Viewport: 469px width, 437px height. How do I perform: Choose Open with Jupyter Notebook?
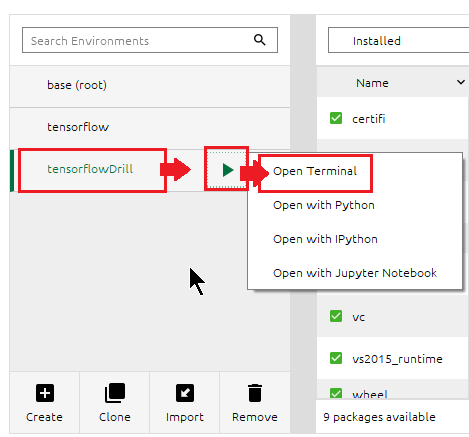tap(355, 273)
